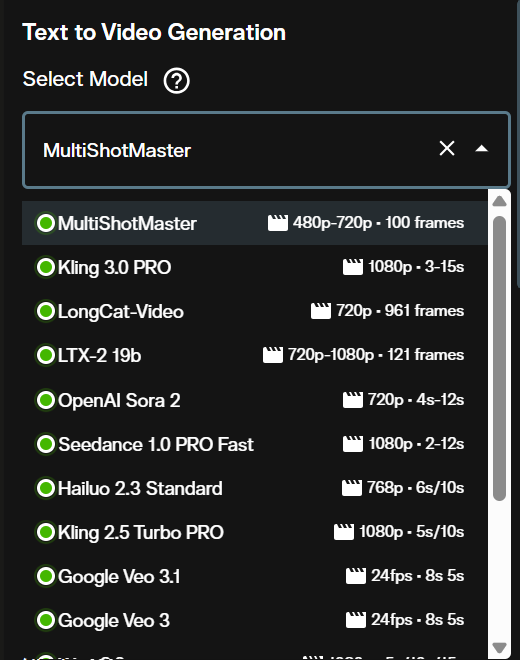This screenshot has height=660, width=520.
Task: Select MultiShotMaster from the model list
Action: [x=255, y=223]
